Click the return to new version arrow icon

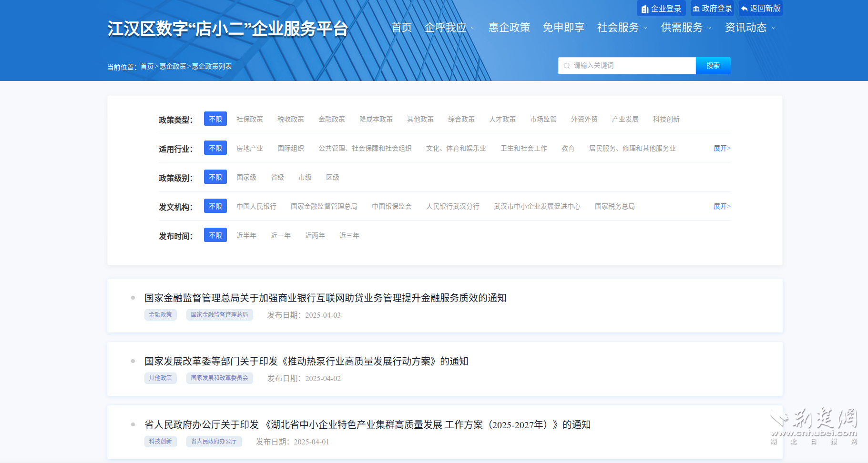(x=744, y=9)
